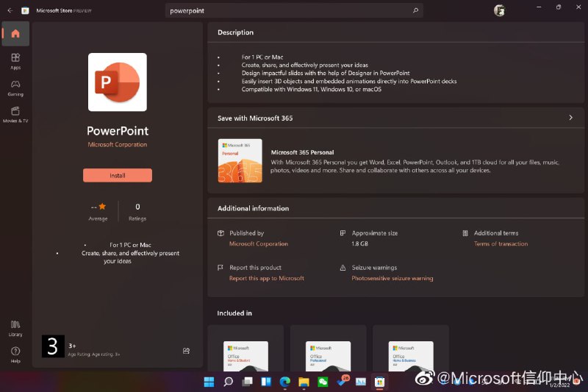Viewport: 588px width, 392px height.
Task: Open Office Home & Business card
Action: pyautogui.click(x=411, y=349)
